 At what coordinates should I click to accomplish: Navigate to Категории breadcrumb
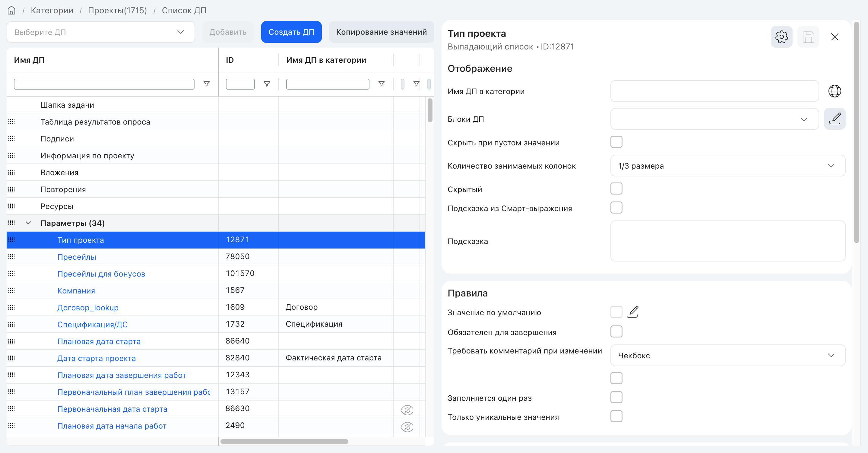pyautogui.click(x=52, y=11)
